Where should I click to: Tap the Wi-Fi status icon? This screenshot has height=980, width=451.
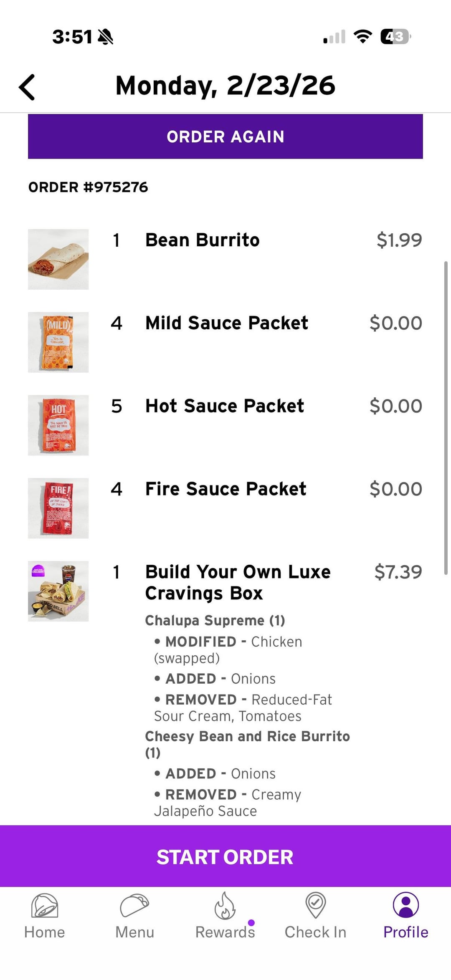(362, 37)
